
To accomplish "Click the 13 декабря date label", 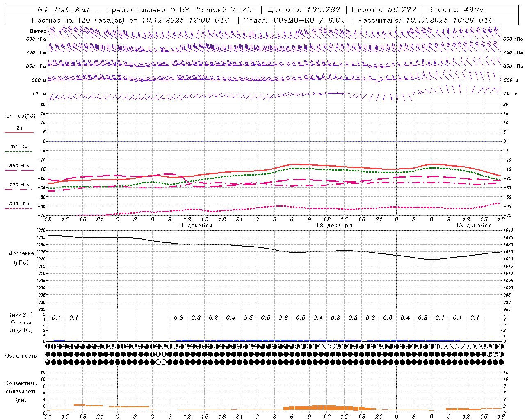I will click(473, 226).
